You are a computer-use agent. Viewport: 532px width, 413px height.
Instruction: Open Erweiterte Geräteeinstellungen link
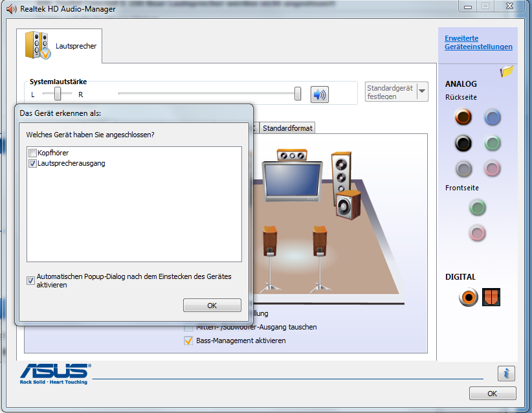478,43
